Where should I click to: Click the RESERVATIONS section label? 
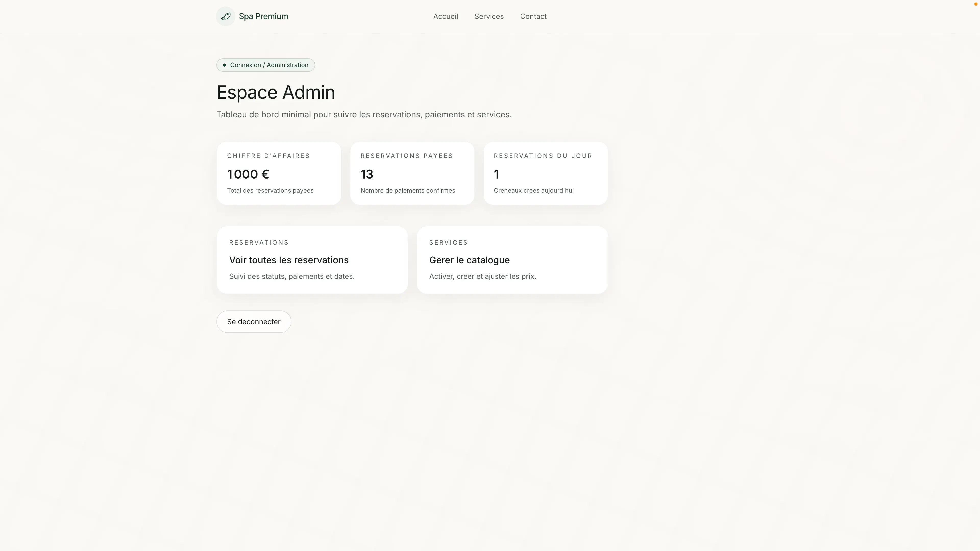click(259, 242)
